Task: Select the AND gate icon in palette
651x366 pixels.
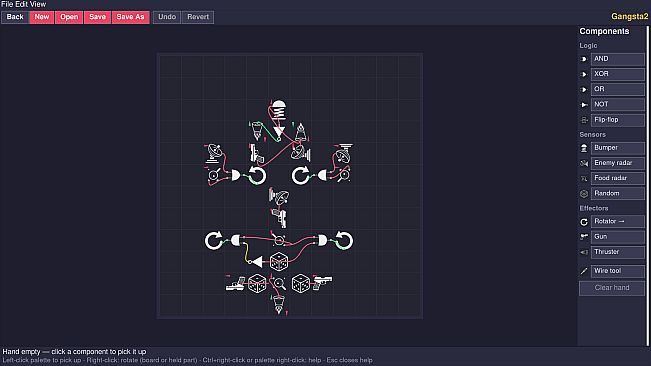Action: pos(584,59)
